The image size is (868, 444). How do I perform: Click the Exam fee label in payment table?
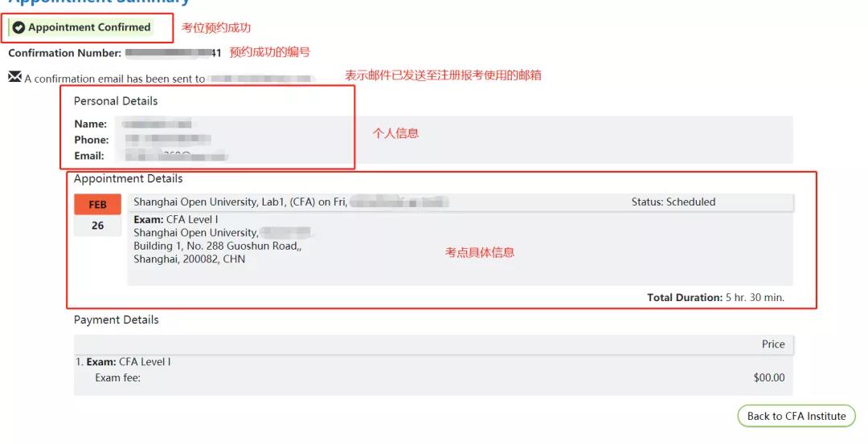pyautogui.click(x=118, y=378)
